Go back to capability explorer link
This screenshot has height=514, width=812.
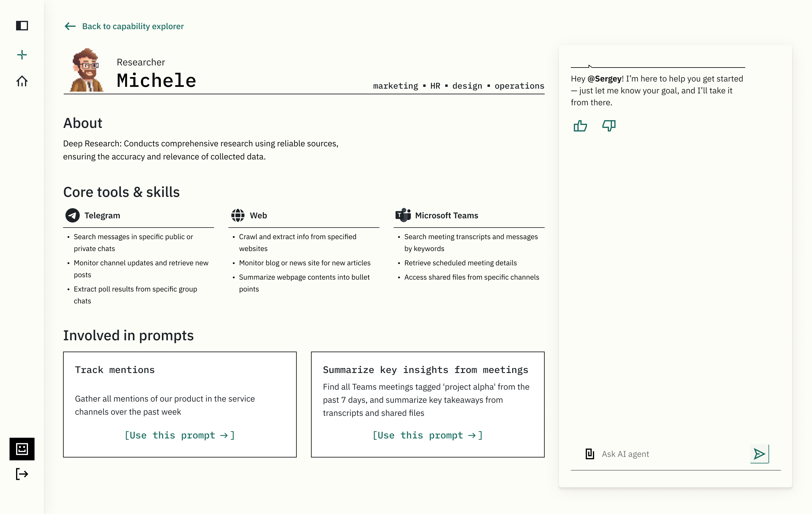coord(133,26)
